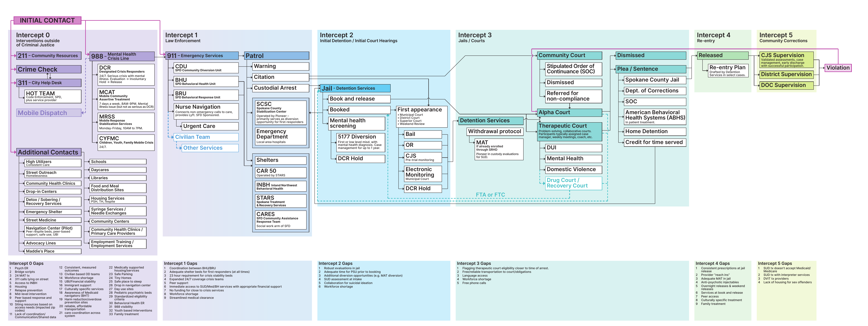The image size is (868, 326).
Task: Click the Community Court header
Action: tap(569, 55)
